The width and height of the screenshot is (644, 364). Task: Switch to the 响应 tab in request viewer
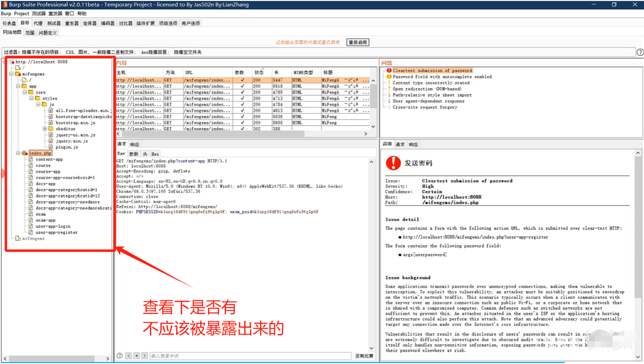pyautogui.click(x=134, y=145)
